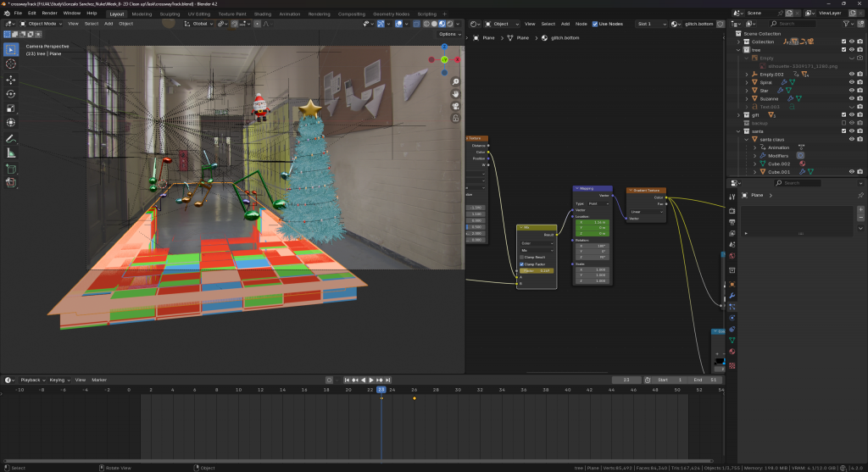Enable Clamp Result on Mix node
Screen dimensions: 868x472
(521, 258)
